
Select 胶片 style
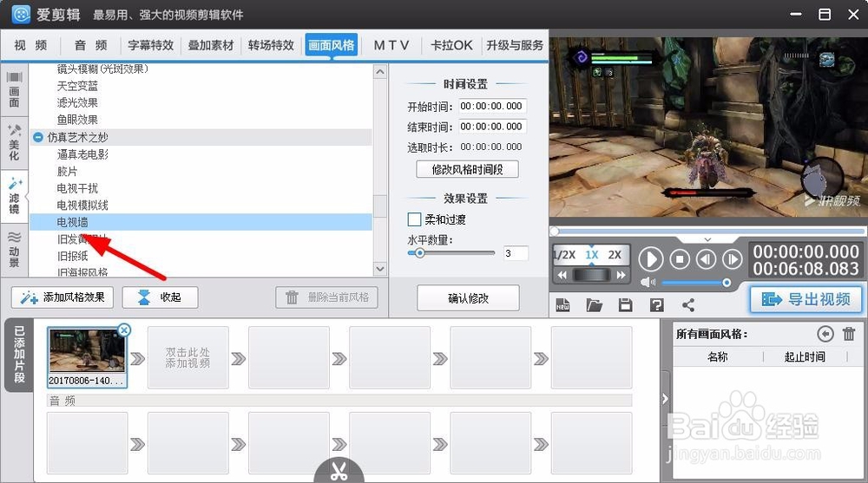(x=67, y=172)
